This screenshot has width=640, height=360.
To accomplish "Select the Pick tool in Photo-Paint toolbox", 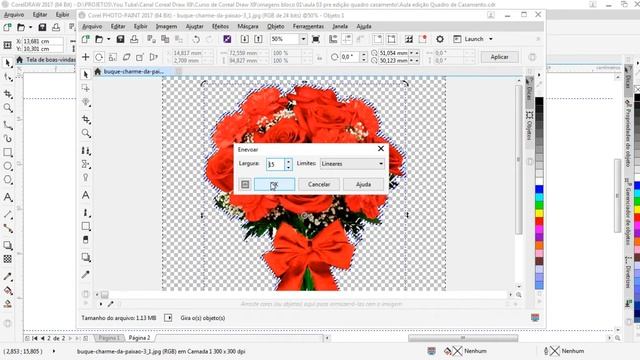I will coord(85,75).
